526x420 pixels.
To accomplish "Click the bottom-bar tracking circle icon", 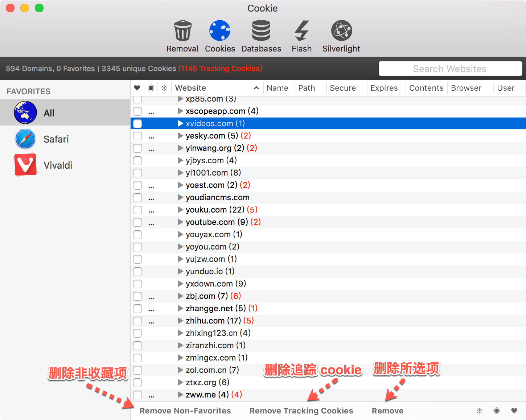I will [497, 411].
